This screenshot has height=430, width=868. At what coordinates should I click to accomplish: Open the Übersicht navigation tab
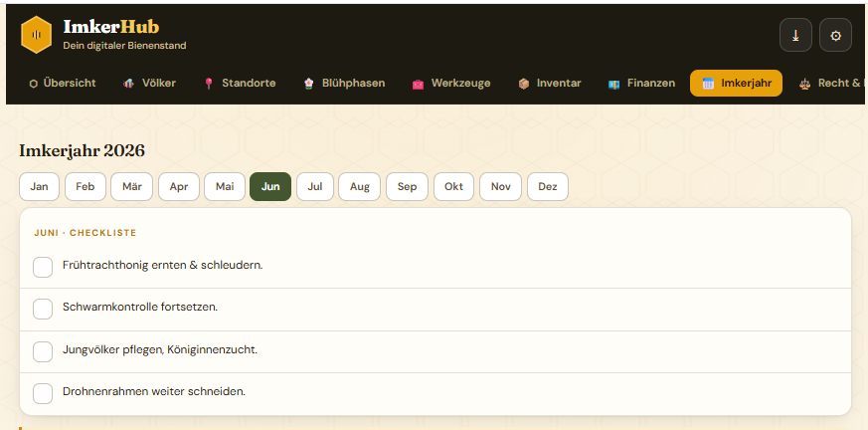click(63, 84)
